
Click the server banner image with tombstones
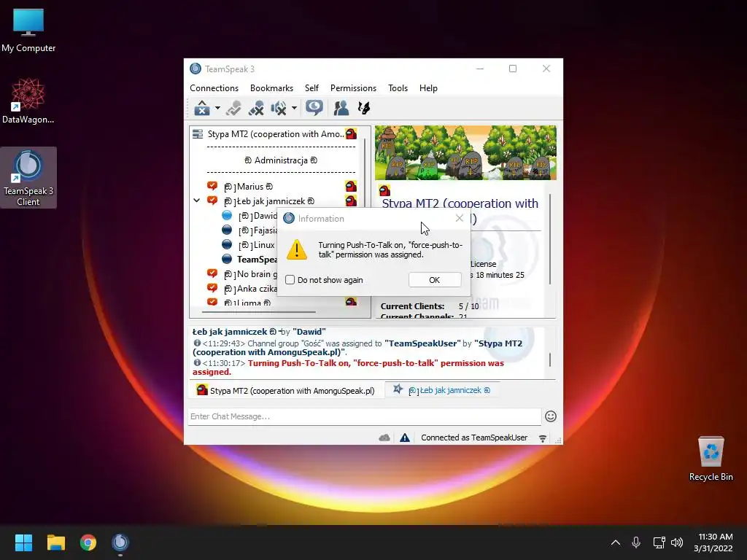(465, 153)
